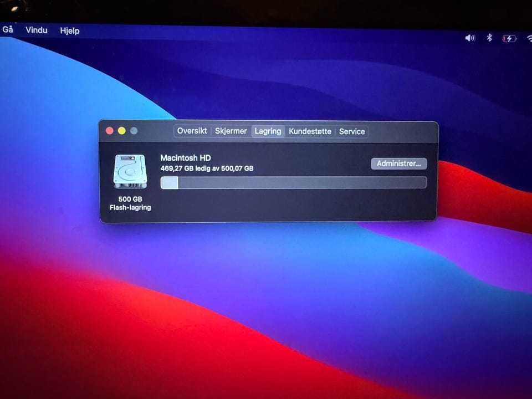Open the Kundestøtte tab
This screenshot has height=399, width=532.
tap(310, 131)
